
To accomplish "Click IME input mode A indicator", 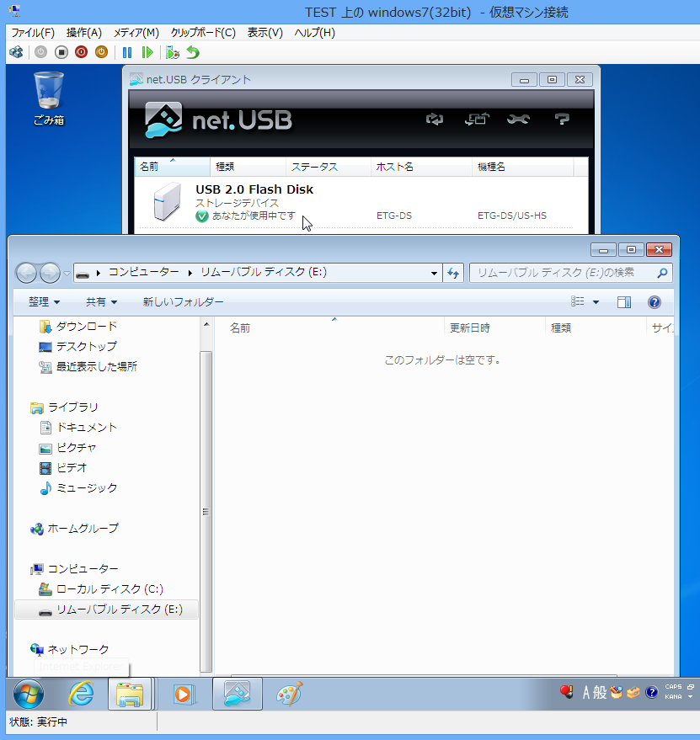I will [586, 692].
